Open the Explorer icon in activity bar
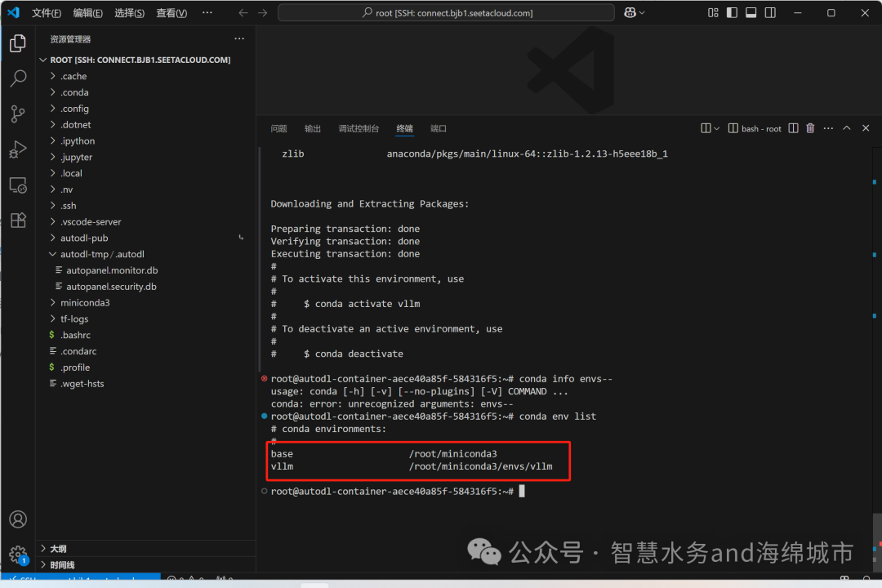Viewport: 882px width, 588px height. [18, 42]
